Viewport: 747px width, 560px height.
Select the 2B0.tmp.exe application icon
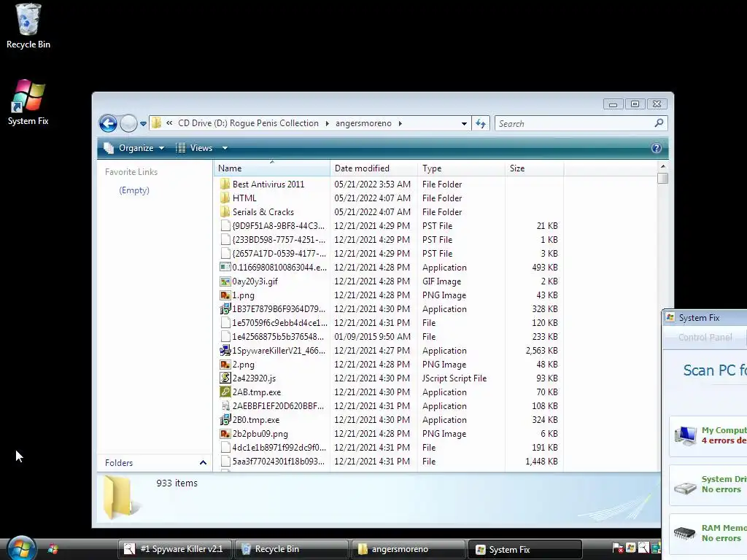click(225, 420)
